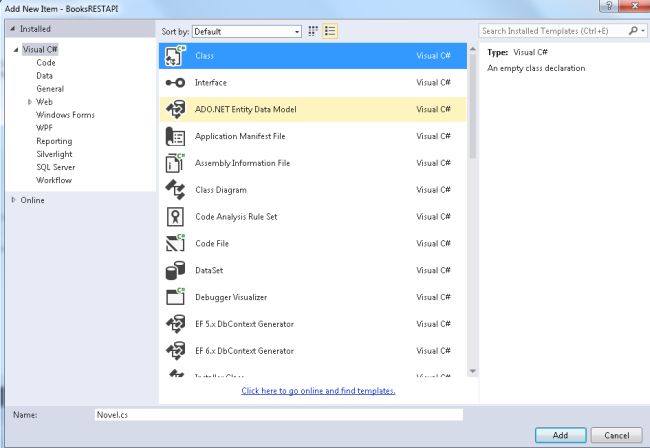
Task: Click the Application Manifest File icon
Action: point(175,136)
